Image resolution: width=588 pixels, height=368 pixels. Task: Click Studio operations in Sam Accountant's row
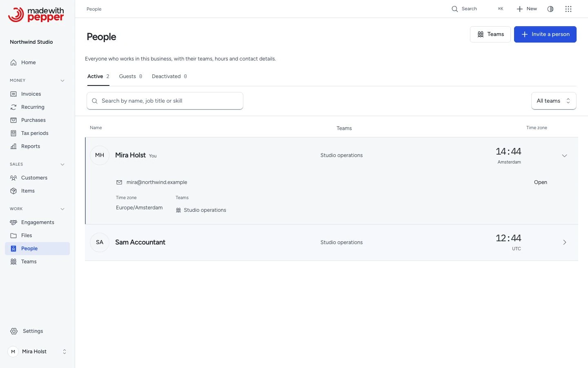click(x=342, y=242)
